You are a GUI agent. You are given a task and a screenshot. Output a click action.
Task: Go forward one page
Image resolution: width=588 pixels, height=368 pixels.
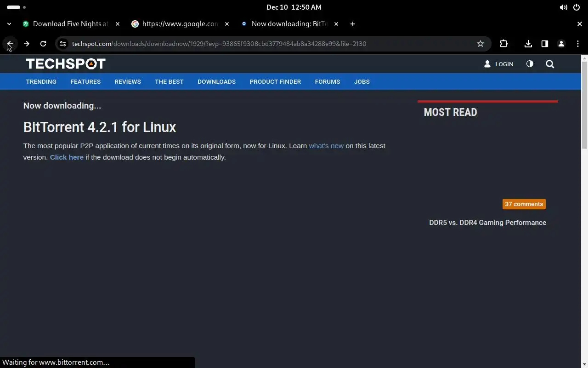tap(27, 44)
